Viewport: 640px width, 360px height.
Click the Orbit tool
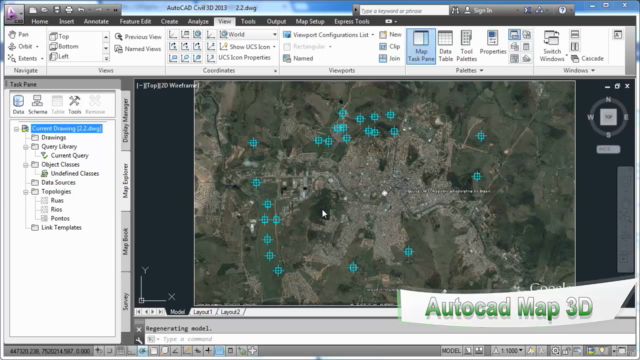click(21, 47)
